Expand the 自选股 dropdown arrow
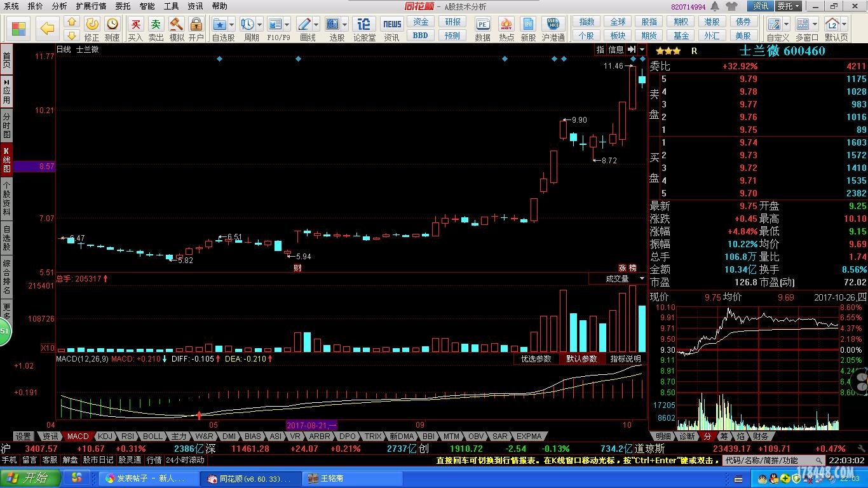The width and height of the screenshot is (868, 488). (x=231, y=25)
